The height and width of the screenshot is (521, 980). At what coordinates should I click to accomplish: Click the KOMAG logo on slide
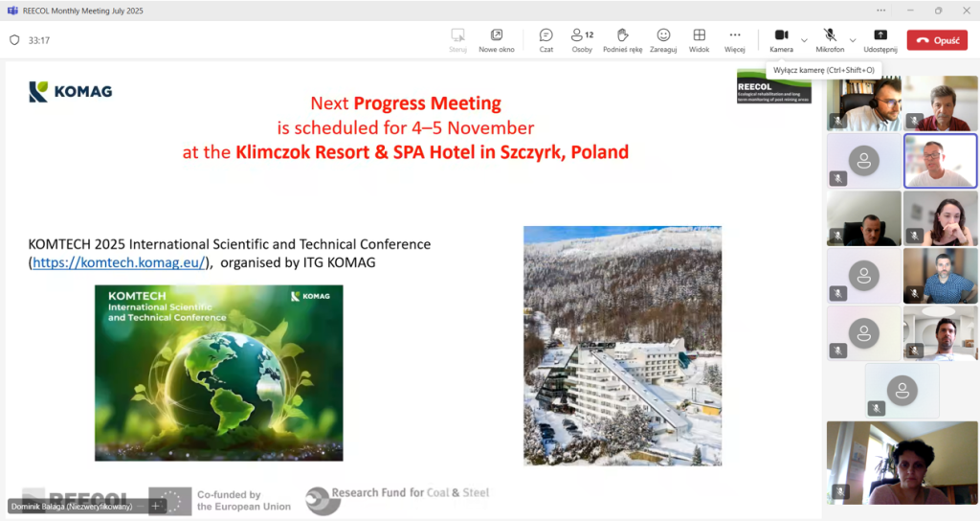[71, 91]
